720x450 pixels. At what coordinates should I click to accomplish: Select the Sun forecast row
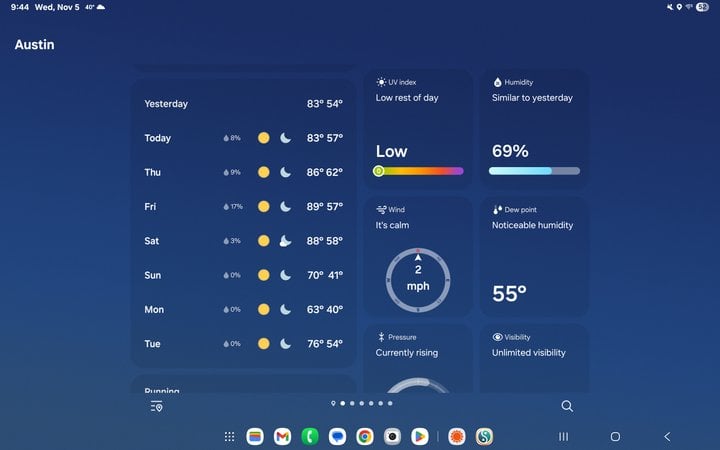tap(243, 275)
